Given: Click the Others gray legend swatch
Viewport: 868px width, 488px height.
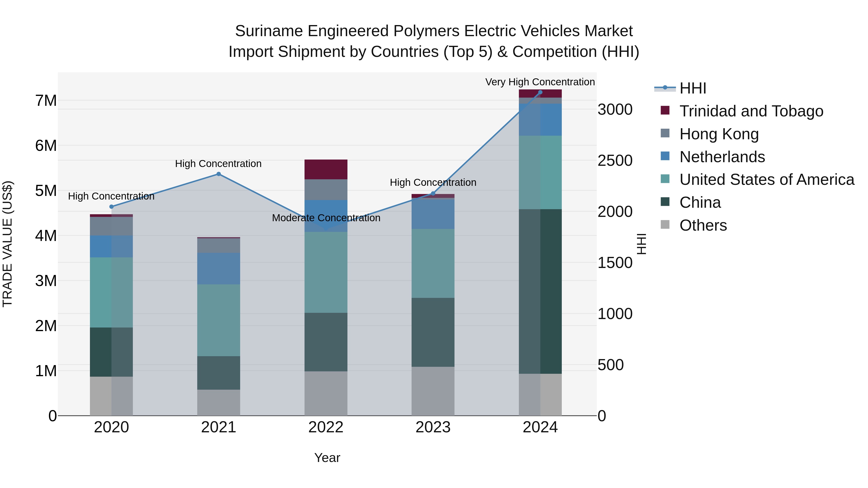Looking at the screenshot, I should [665, 224].
